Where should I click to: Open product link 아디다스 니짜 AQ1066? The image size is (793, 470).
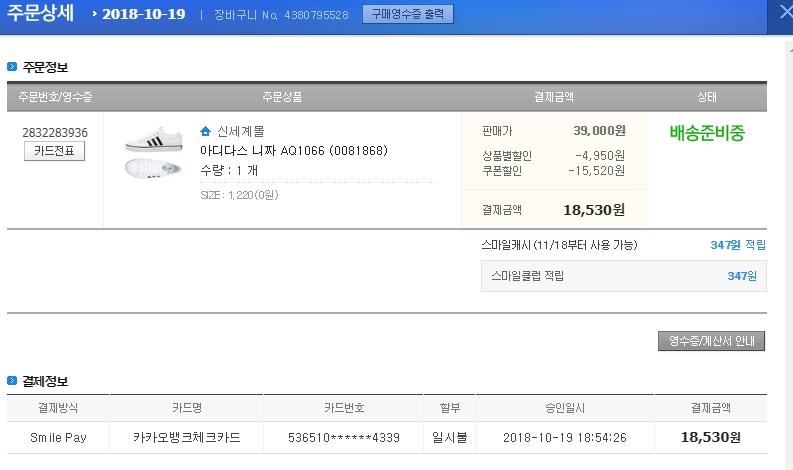293,151
